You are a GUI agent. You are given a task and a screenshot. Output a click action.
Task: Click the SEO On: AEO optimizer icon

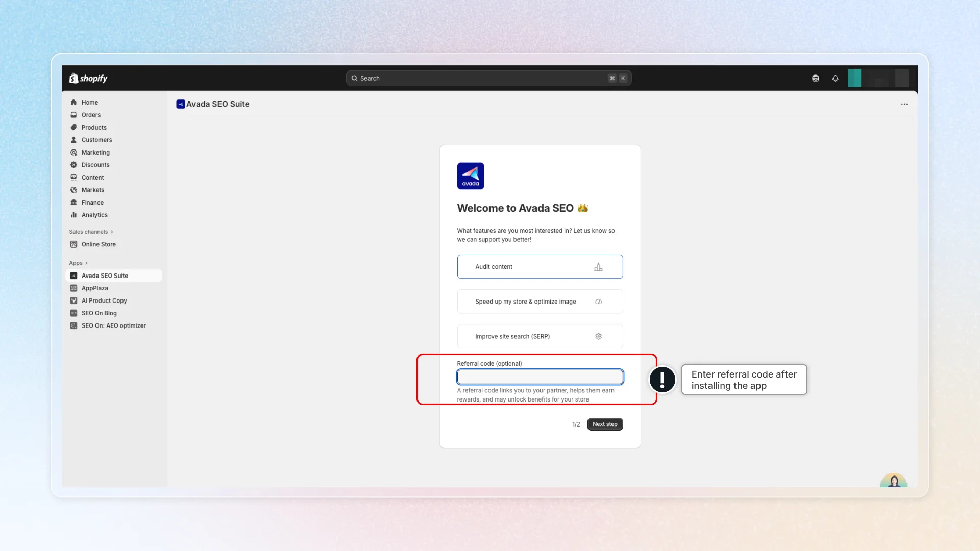(73, 325)
